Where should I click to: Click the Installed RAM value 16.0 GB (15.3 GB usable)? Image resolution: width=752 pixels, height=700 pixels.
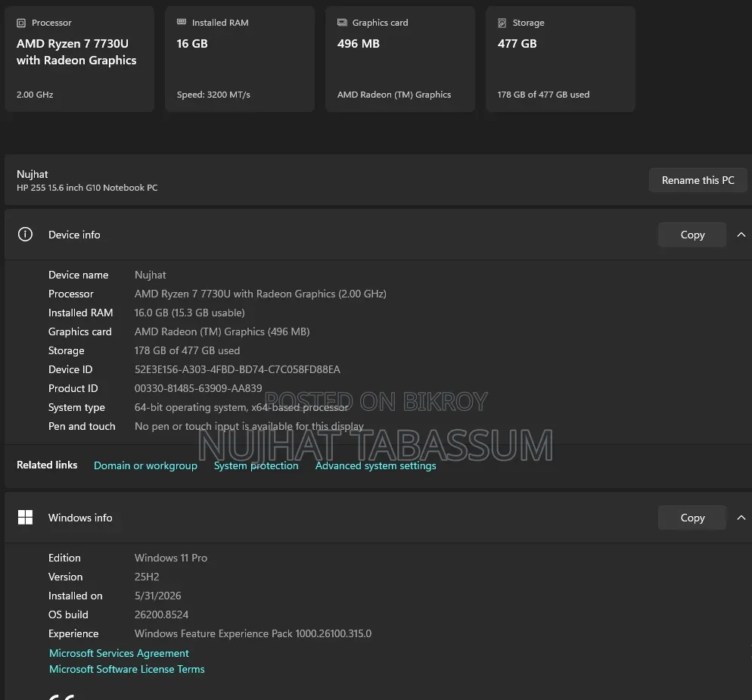point(189,313)
